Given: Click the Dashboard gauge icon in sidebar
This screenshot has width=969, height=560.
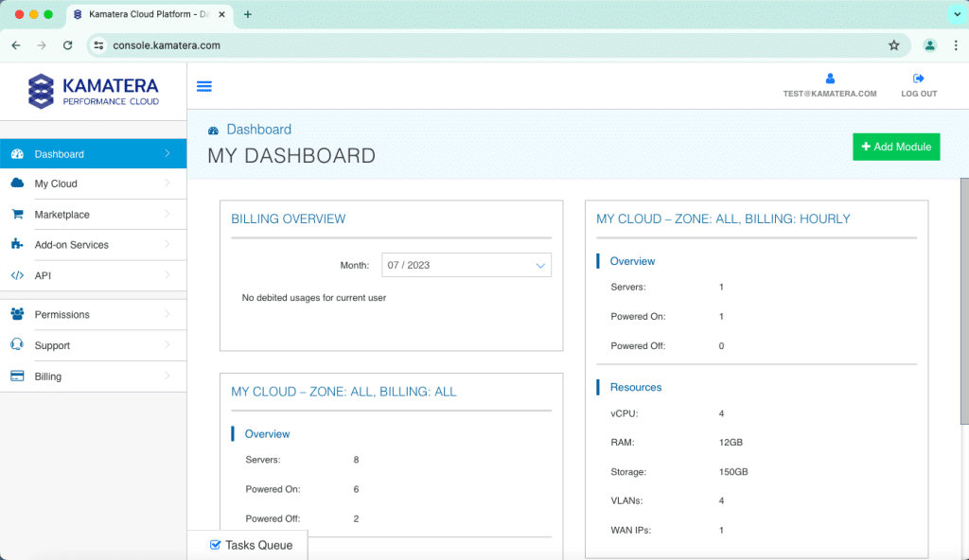Looking at the screenshot, I should tap(17, 154).
